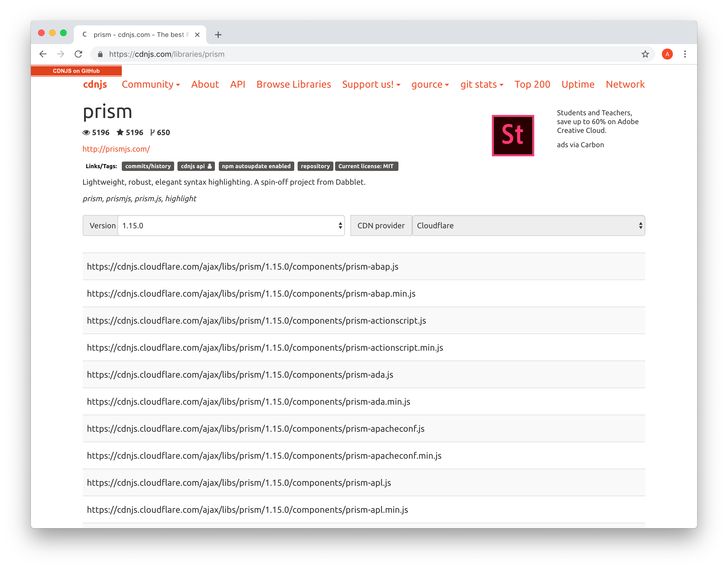Viewport: 728px width, 569px height.
Task: Open the CDNJS on GitHub banner
Action: (x=76, y=71)
